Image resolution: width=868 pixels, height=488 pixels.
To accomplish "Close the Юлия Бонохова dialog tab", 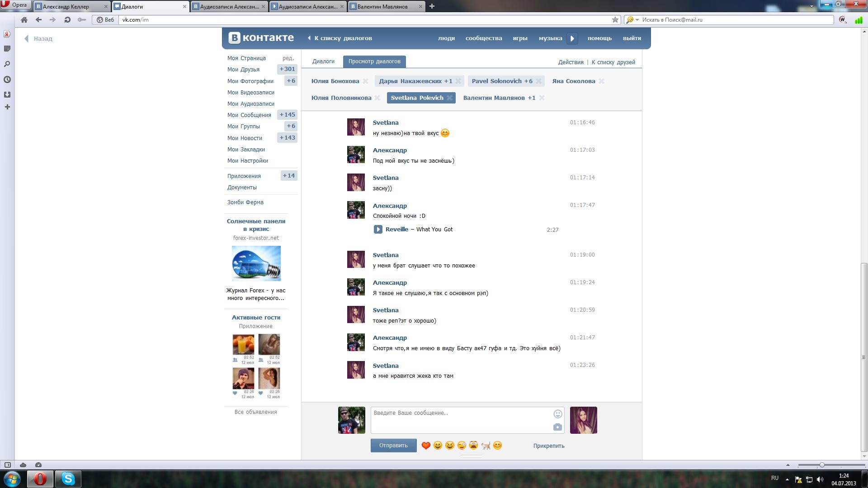I will [365, 81].
